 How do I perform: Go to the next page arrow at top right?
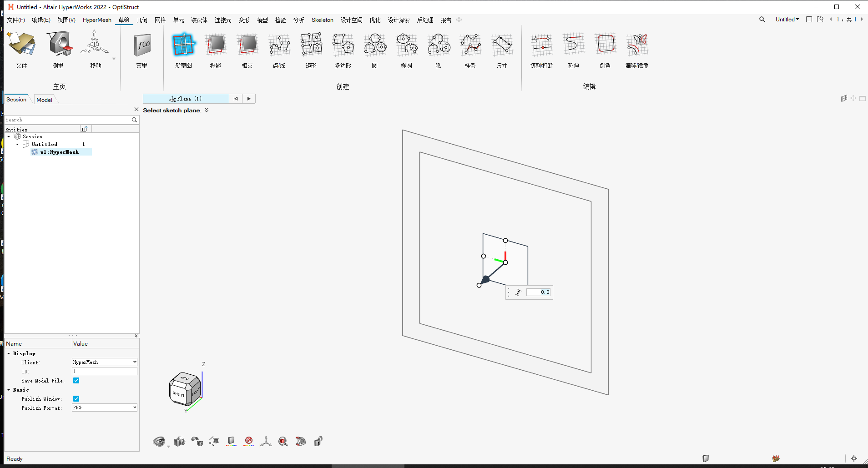pos(862,19)
